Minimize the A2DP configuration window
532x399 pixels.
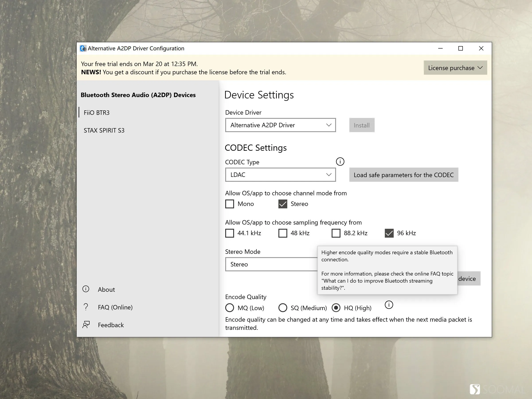point(440,48)
